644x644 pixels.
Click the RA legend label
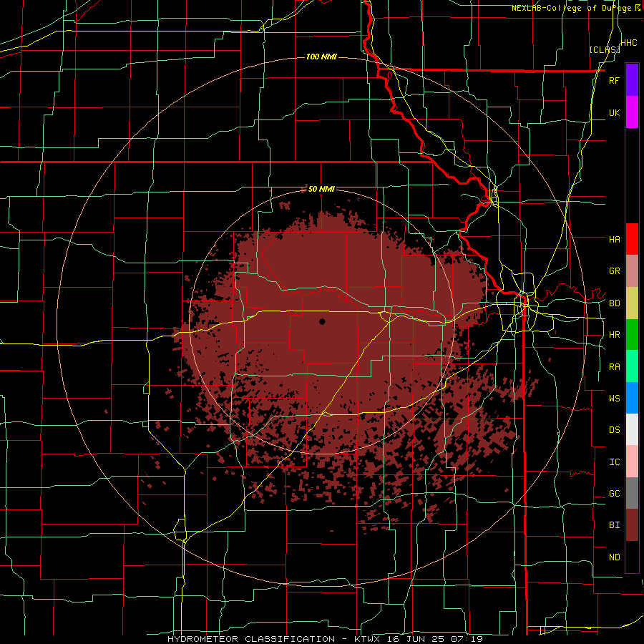[x=614, y=367]
